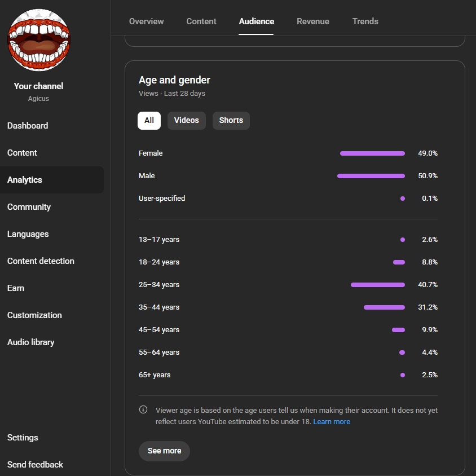Open the Trends tab
Screen dimensions: 476x476
365,21
